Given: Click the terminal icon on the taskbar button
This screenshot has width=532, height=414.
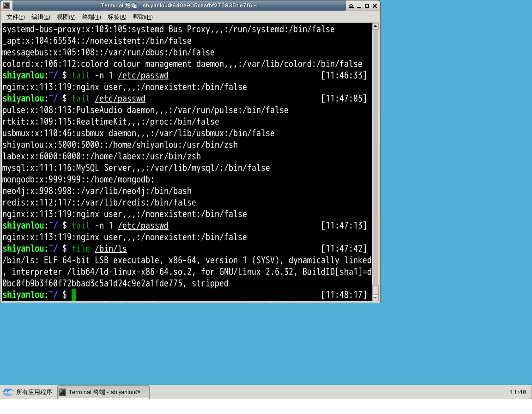Looking at the screenshot, I should point(62,392).
